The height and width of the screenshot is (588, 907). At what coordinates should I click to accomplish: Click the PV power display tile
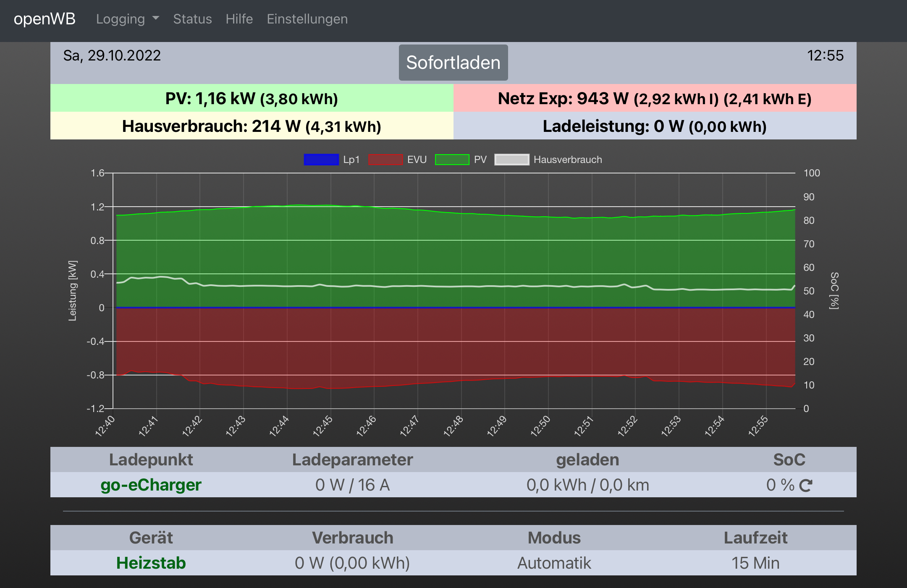coord(252,98)
